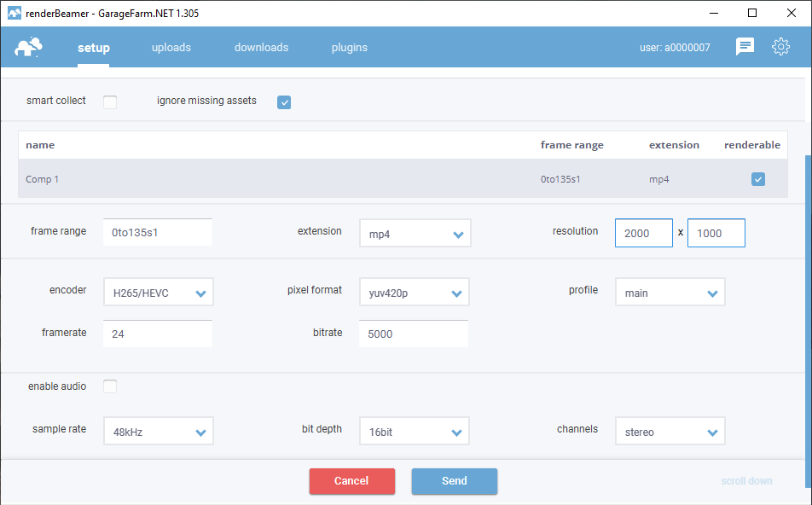Open the extension dropdown showing mp4

[x=415, y=233]
